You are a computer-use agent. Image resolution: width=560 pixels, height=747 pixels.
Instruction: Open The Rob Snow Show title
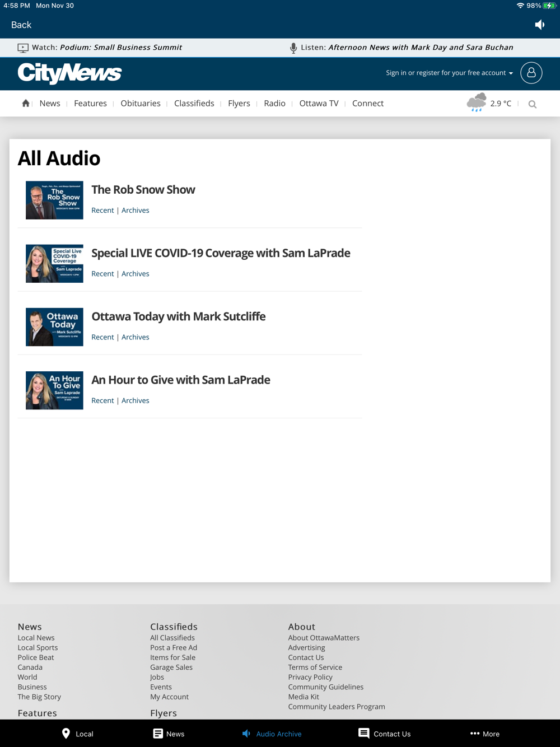click(x=143, y=190)
